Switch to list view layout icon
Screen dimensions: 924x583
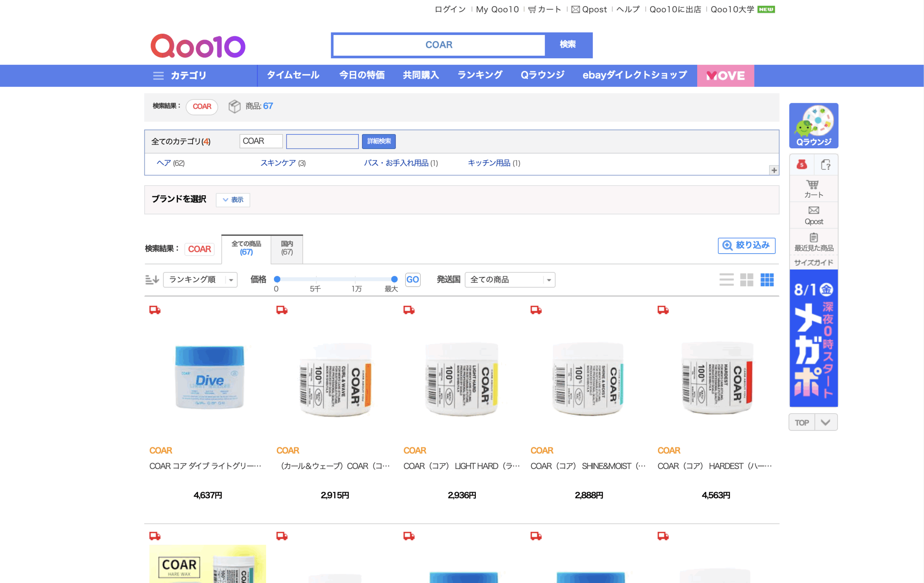(x=726, y=279)
